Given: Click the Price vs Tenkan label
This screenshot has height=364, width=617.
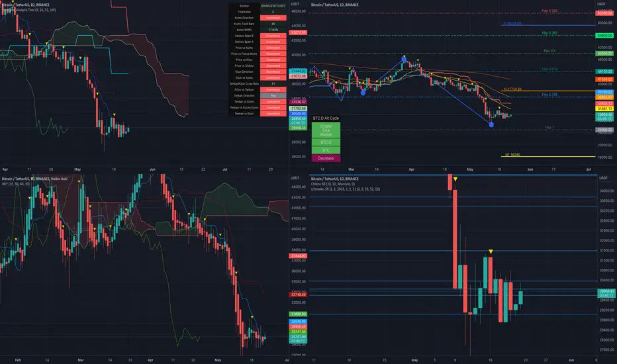Looking at the screenshot, I should (x=244, y=89).
